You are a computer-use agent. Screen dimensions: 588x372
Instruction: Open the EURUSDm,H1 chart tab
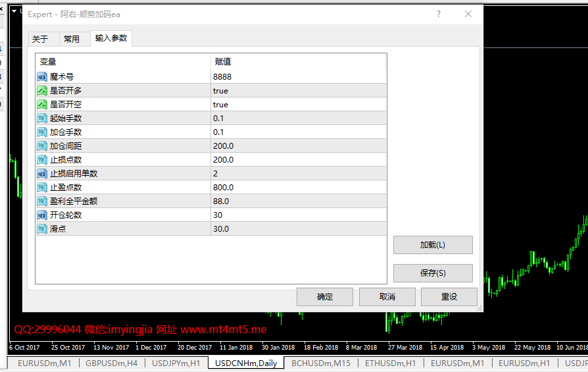pos(524,363)
